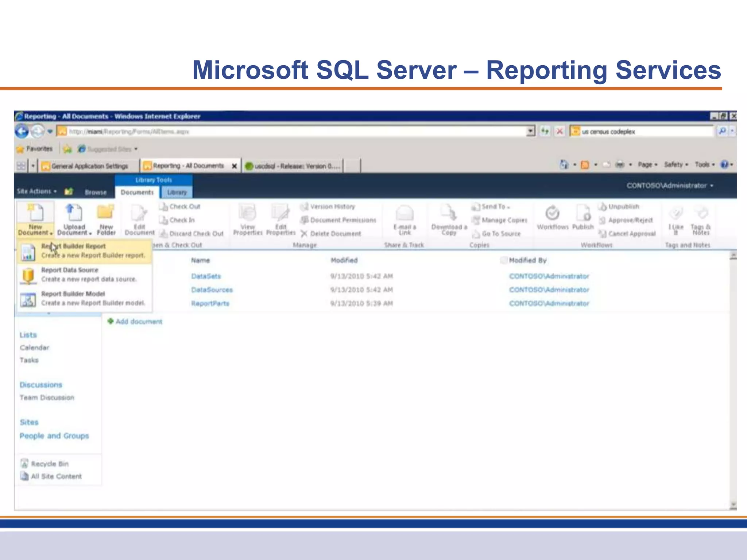Switch to the Library ribbon tab
The image size is (747, 560).
click(x=177, y=192)
